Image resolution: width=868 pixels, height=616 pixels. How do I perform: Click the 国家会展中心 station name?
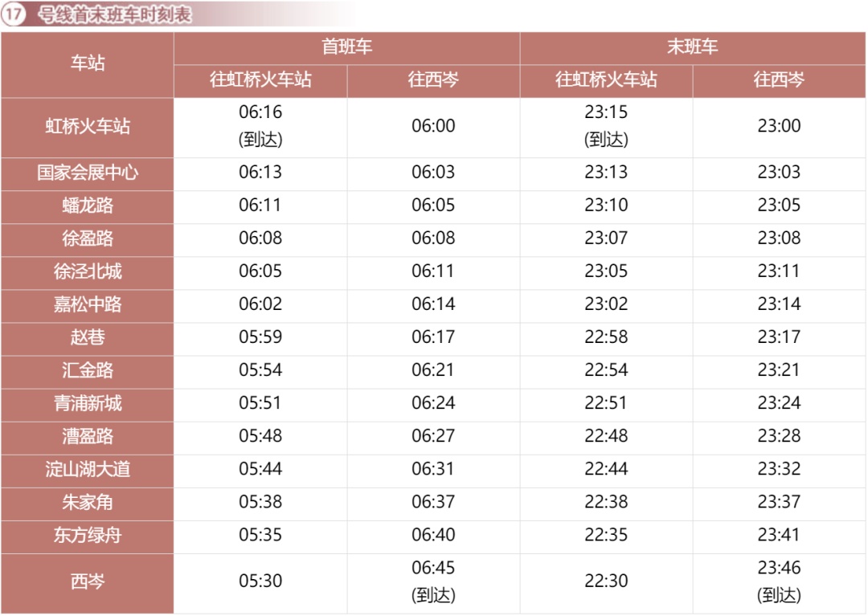[88, 173]
